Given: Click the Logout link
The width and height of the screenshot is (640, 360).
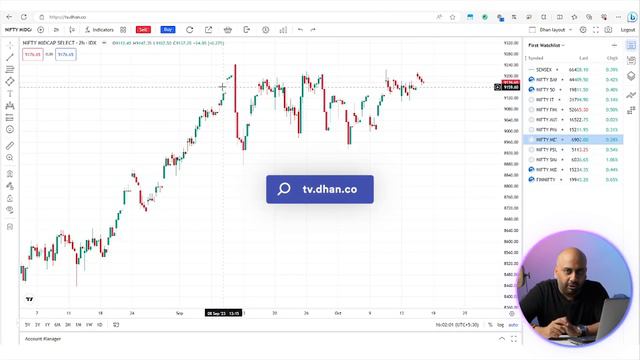Looking at the screenshot, I should click(628, 30).
